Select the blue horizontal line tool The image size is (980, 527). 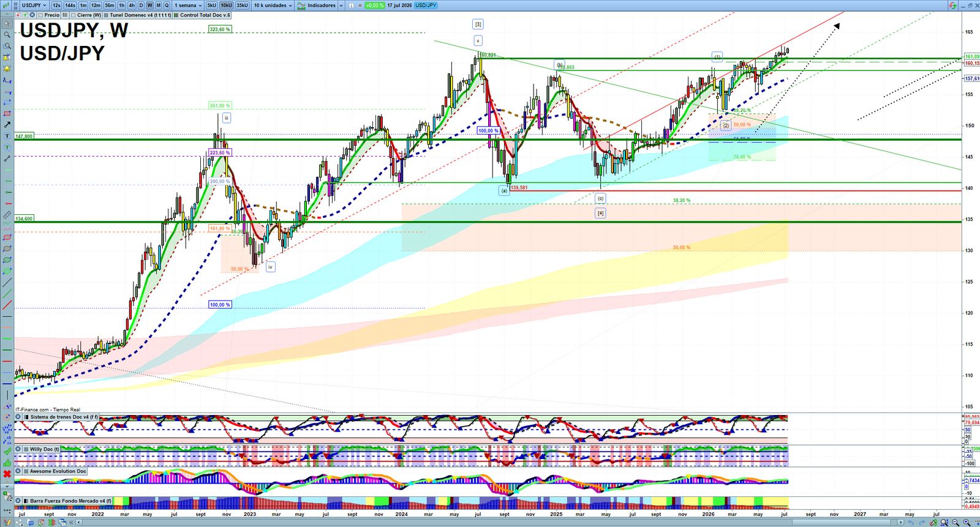click(7, 384)
